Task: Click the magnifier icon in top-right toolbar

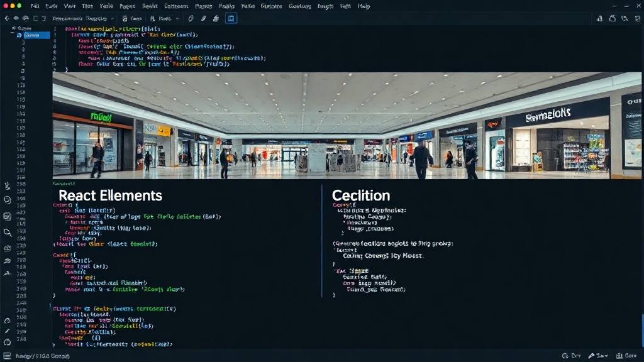Action: coord(625,18)
